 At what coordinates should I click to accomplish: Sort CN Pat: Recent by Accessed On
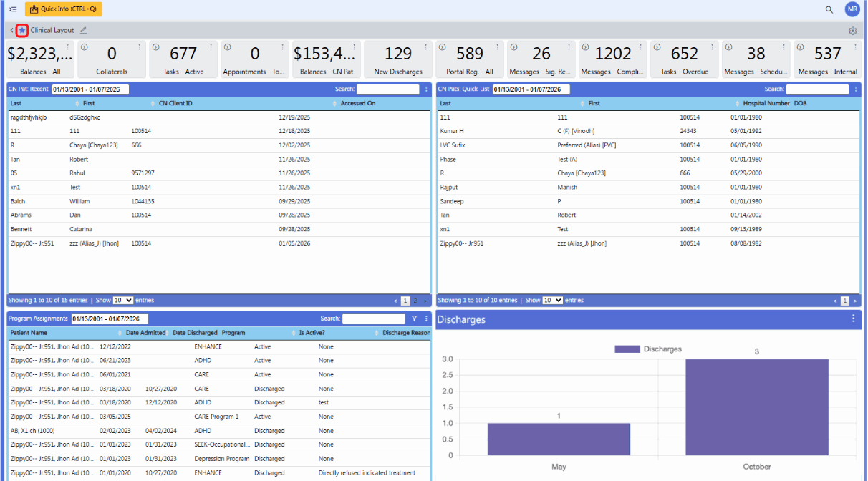coord(382,104)
